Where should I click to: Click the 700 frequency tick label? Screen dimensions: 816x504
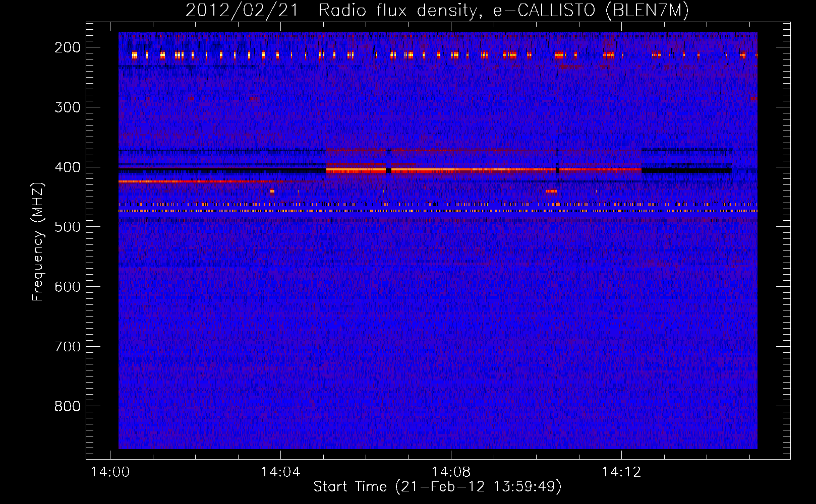tap(68, 347)
